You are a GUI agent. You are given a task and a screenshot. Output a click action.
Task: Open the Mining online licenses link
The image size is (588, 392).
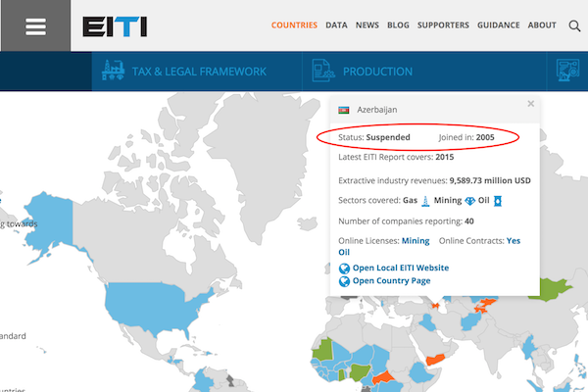(416, 241)
